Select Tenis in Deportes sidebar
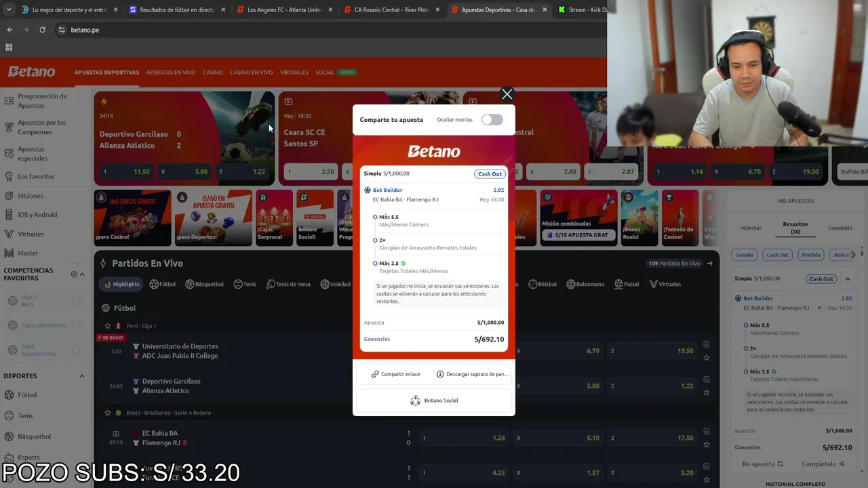868x488 pixels. click(25, 415)
